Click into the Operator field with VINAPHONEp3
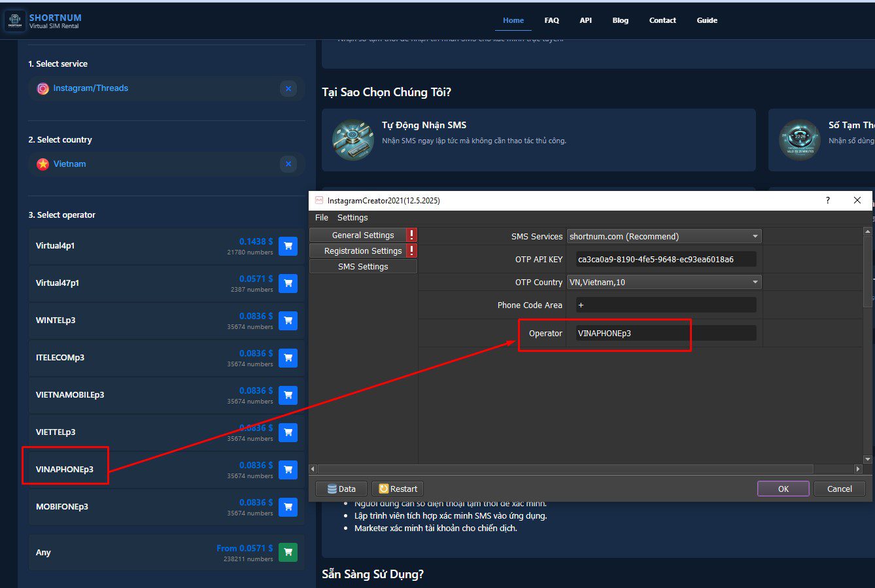This screenshot has height=588, width=875. (x=666, y=333)
